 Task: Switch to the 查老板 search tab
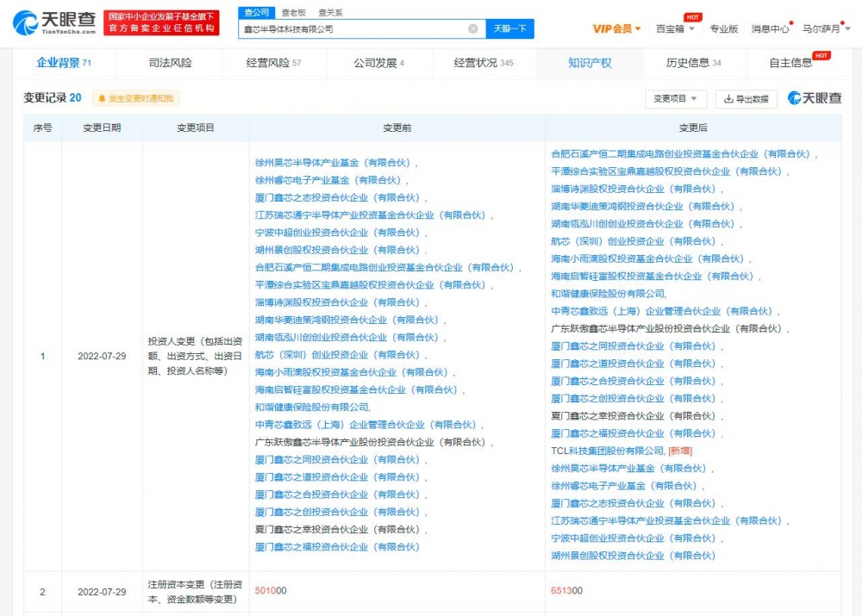(x=294, y=13)
